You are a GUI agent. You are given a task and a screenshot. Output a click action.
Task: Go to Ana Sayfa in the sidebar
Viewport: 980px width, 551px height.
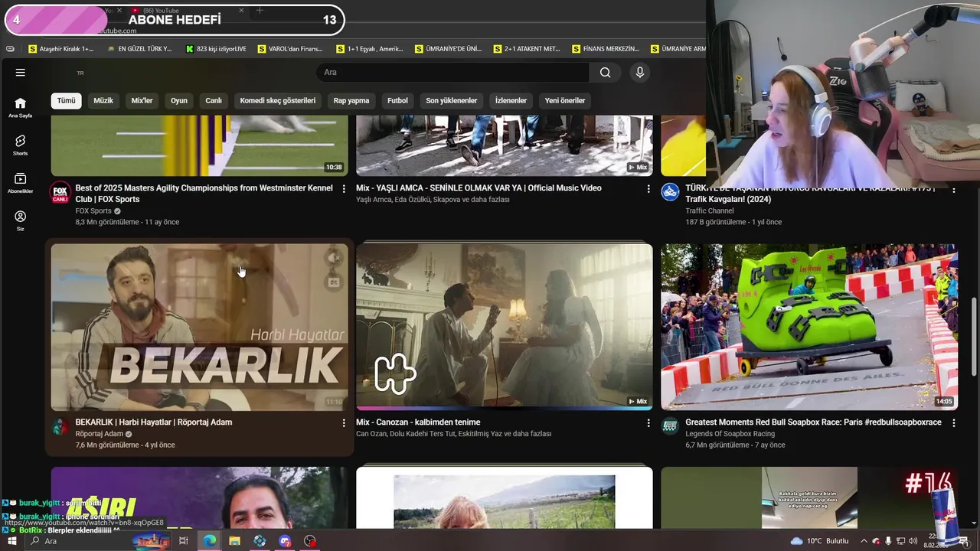21,107
